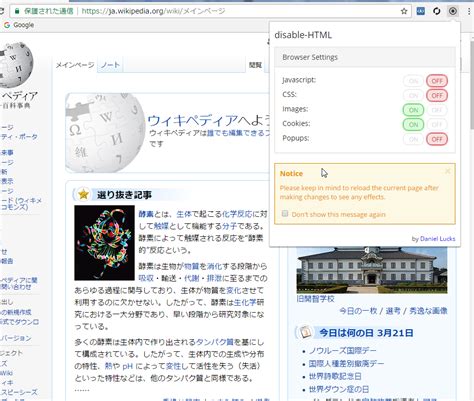Set Images to OFF
This screenshot has width=474, height=401.
[x=437, y=110]
